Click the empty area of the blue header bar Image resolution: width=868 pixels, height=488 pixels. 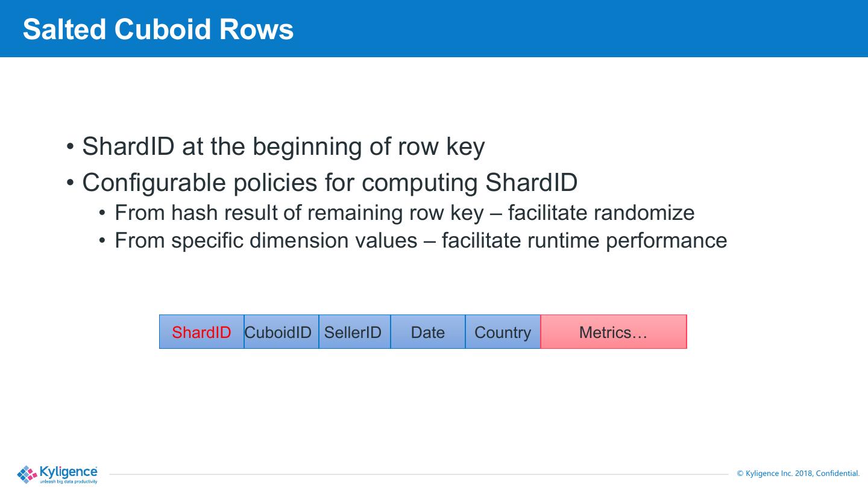click(573, 29)
